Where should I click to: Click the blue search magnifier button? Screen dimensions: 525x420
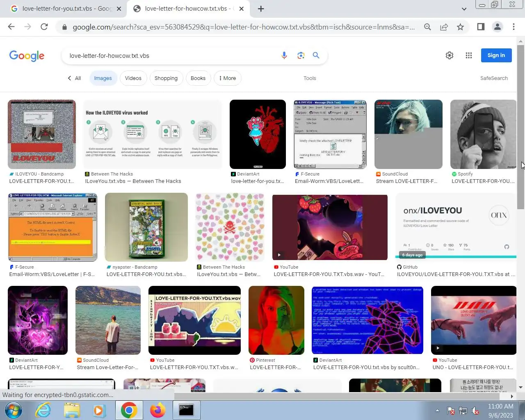[x=316, y=55]
